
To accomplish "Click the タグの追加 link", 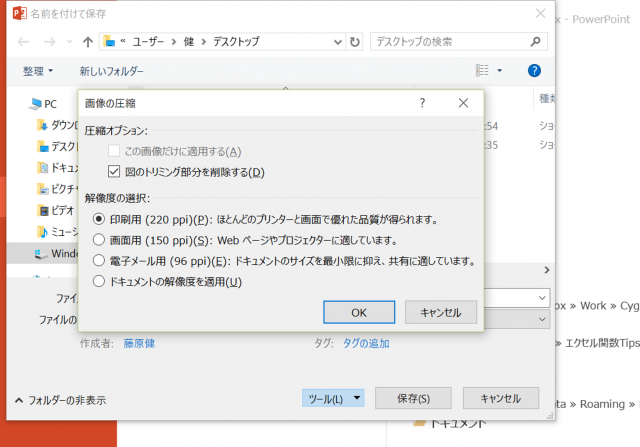I will (366, 343).
